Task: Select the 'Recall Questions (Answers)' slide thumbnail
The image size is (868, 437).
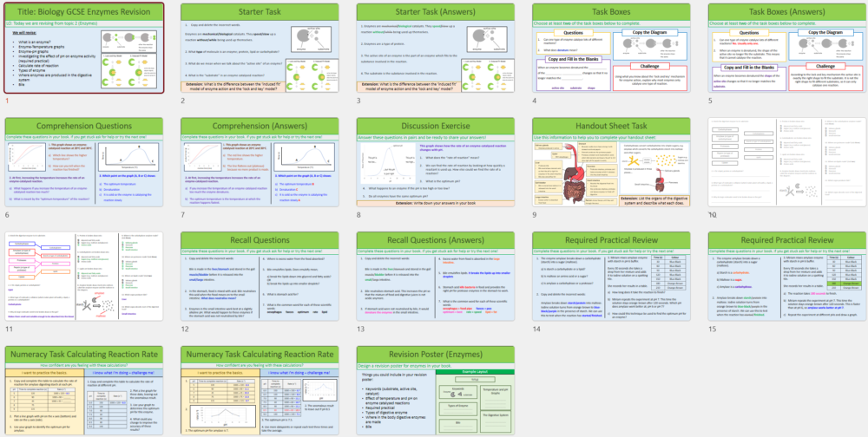Action: [x=436, y=277]
